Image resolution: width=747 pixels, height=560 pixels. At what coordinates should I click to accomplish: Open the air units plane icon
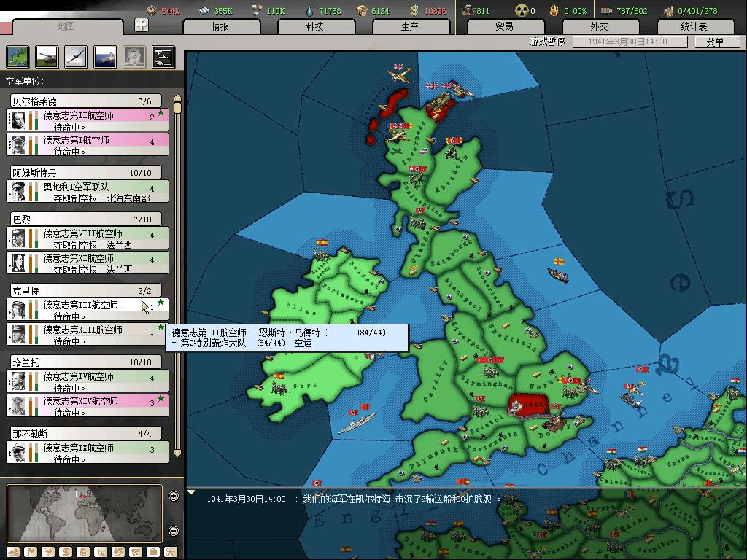(x=76, y=56)
